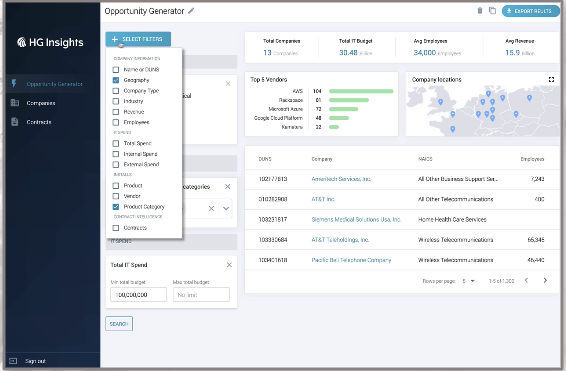Edit the Opportunity Generator title pencil icon

(191, 11)
